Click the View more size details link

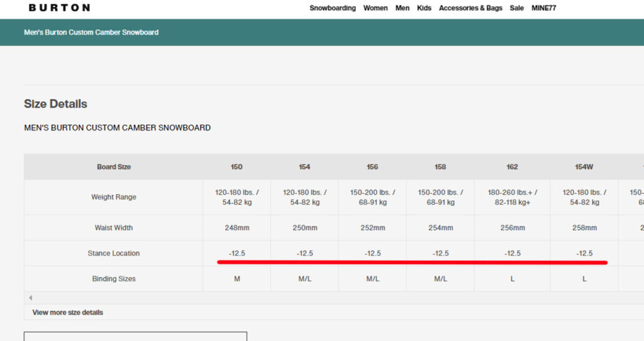68,312
